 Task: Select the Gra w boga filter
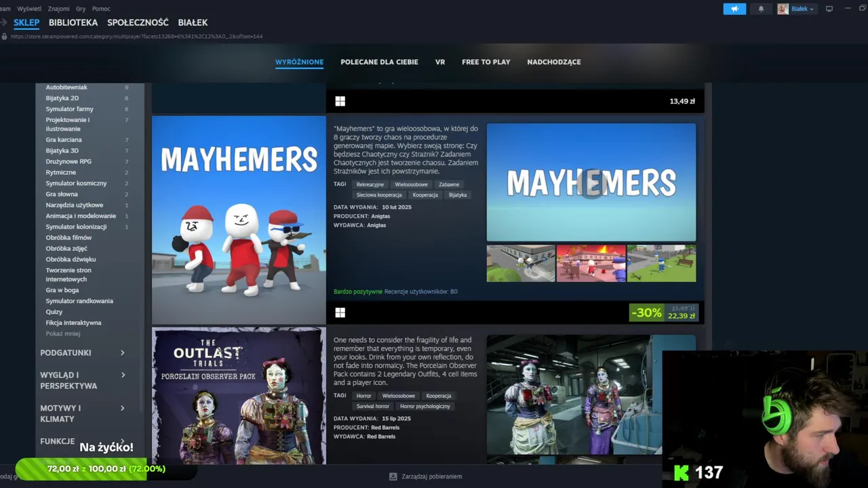point(62,290)
